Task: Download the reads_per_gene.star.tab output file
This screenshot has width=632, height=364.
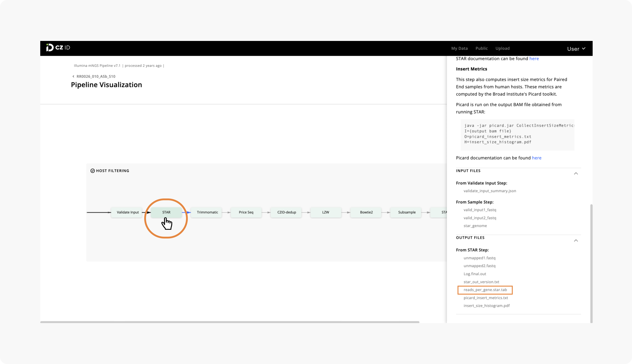Action: (485, 290)
